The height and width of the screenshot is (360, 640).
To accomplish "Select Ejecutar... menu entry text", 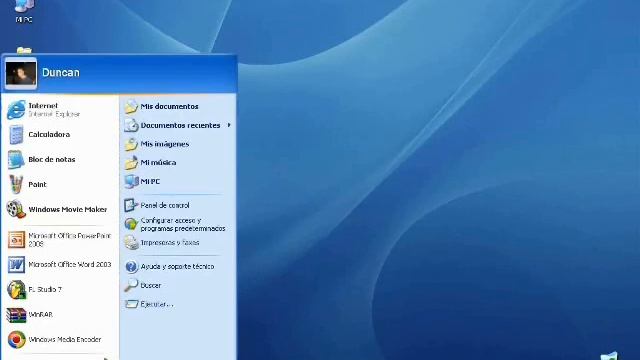I will click(157, 304).
